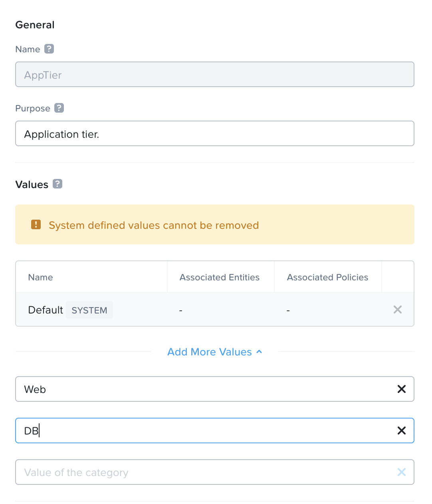
Task: Clear the Web value entry
Action: tap(401, 389)
